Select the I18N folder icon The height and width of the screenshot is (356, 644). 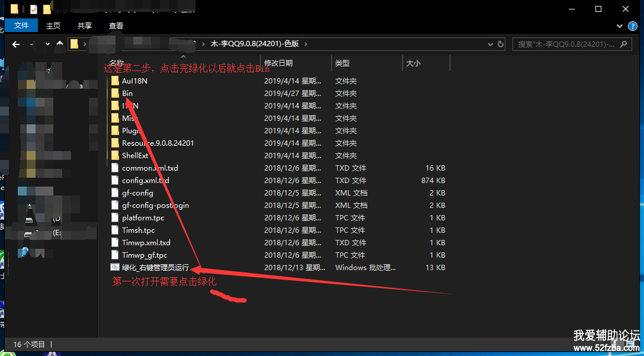coord(115,106)
